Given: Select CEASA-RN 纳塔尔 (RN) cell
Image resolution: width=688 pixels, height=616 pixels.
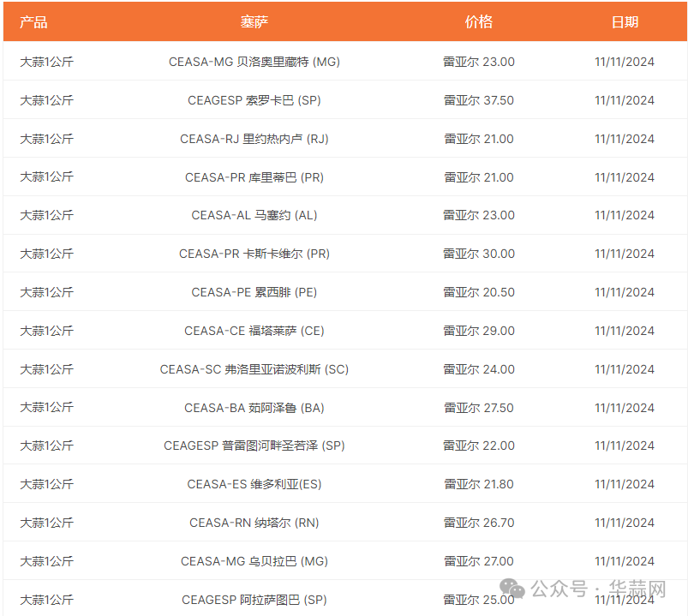Looking at the screenshot, I should coord(254,523).
